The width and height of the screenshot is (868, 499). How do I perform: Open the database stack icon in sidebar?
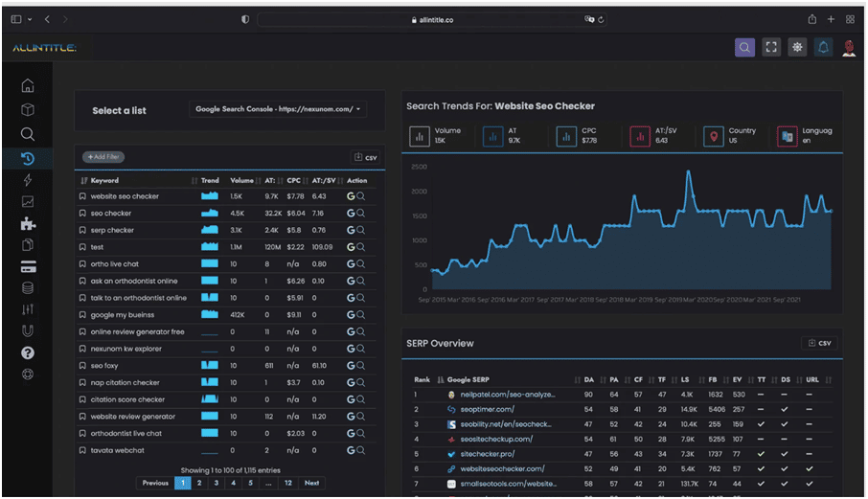point(28,287)
